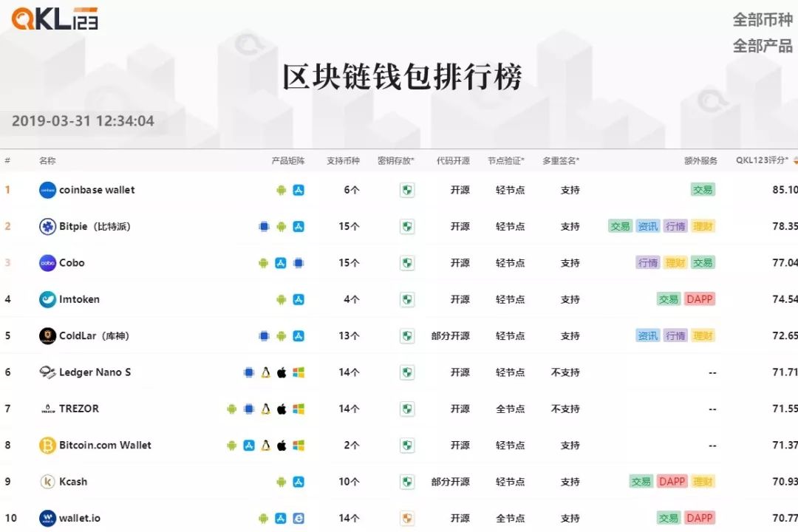Click the Bitcoin.com Wallet logo icon

pyautogui.click(x=47, y=446)
